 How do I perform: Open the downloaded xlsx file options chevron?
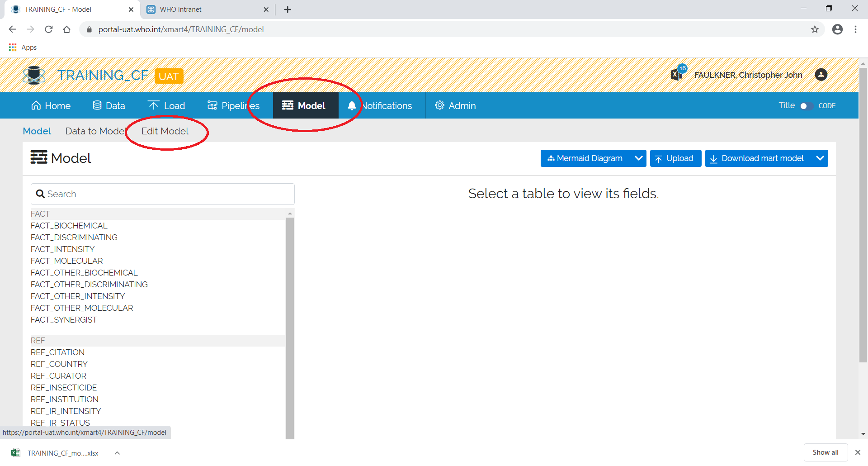pos(117,453)
